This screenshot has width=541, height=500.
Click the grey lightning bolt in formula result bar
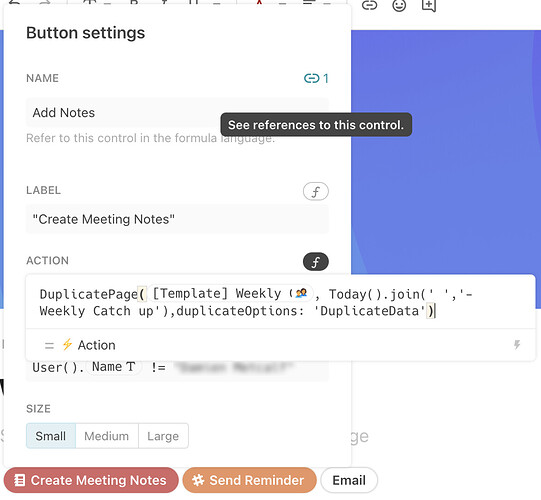pyautogui.click(x=517, y=344)
